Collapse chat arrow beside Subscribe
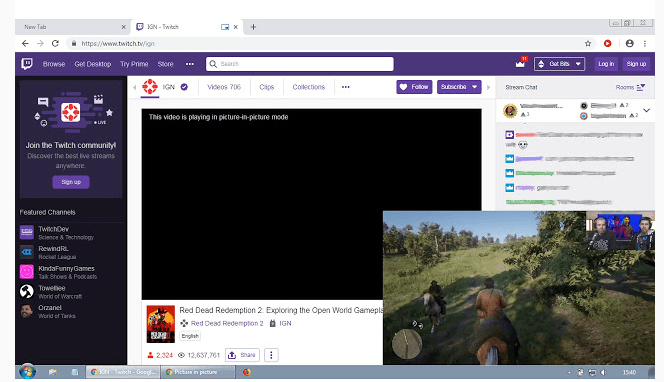The height and width of the screenshot is (382, 664). (488, 87)
